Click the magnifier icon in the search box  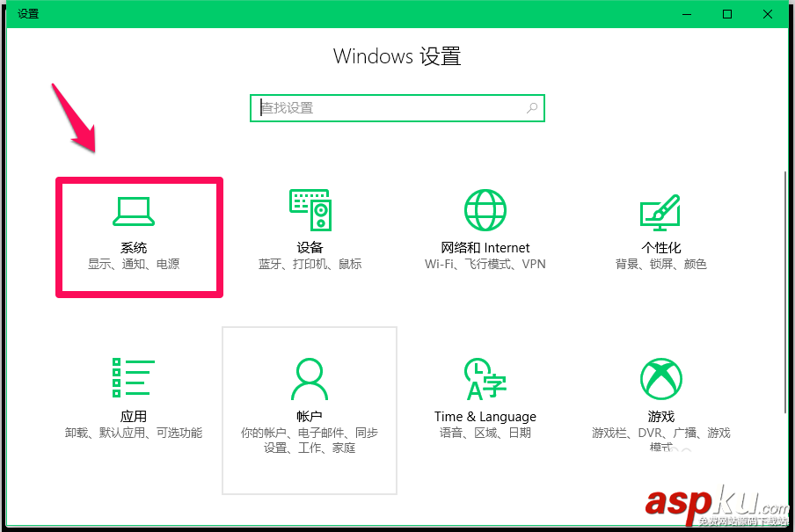coord(531,107)
